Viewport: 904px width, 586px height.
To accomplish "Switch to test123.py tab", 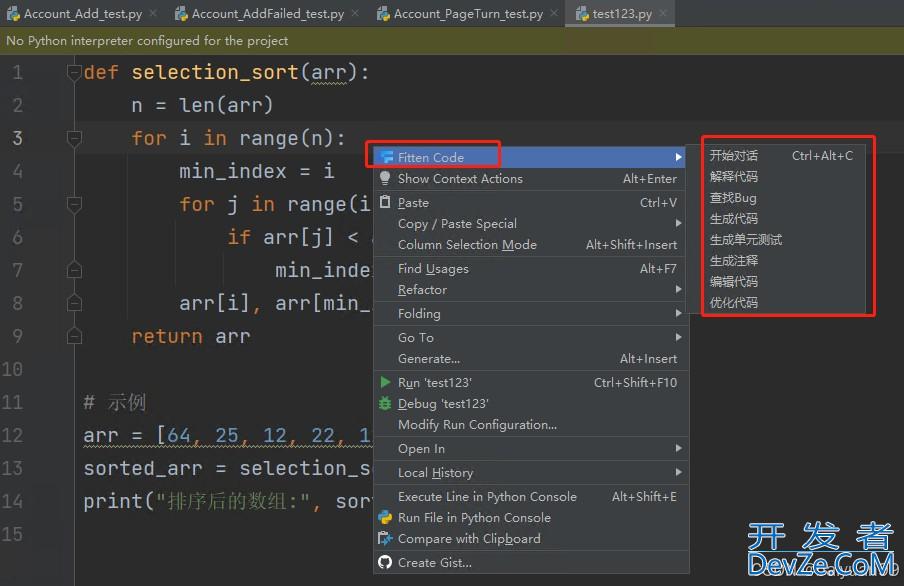I will (622, 14).
